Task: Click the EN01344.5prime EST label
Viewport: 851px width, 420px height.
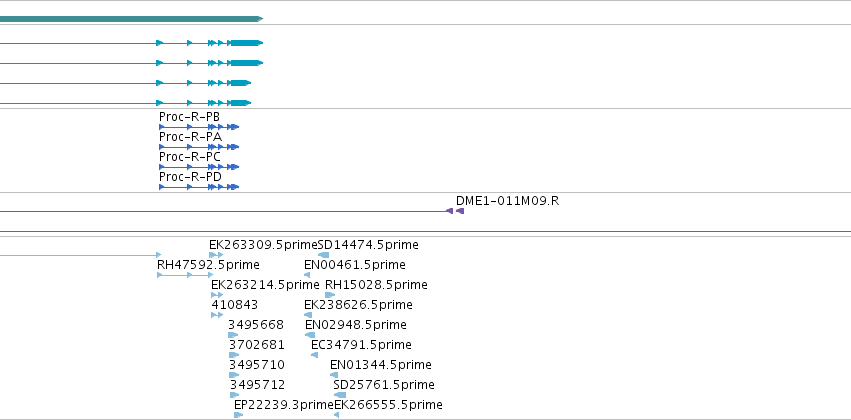Action: click(x=380, y=365)
